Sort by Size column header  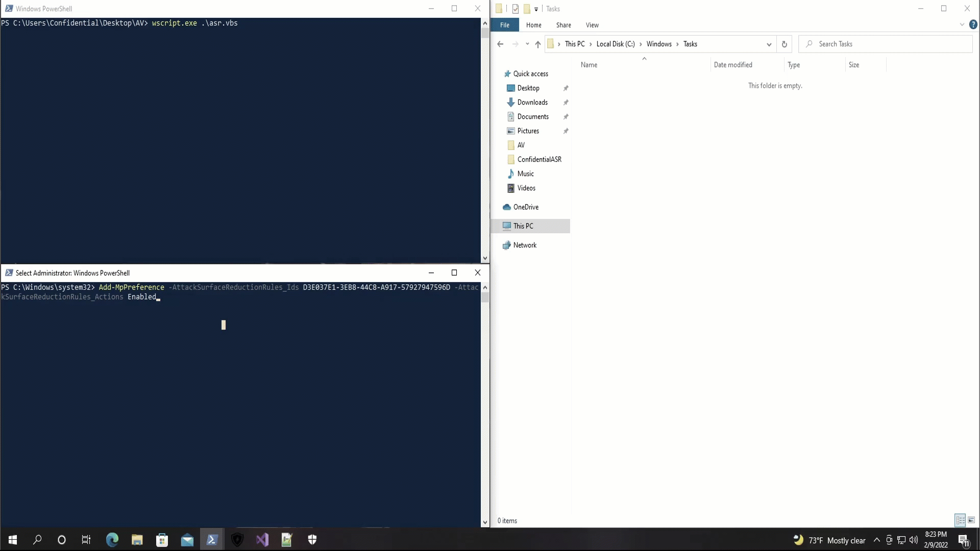coord(866,65)
